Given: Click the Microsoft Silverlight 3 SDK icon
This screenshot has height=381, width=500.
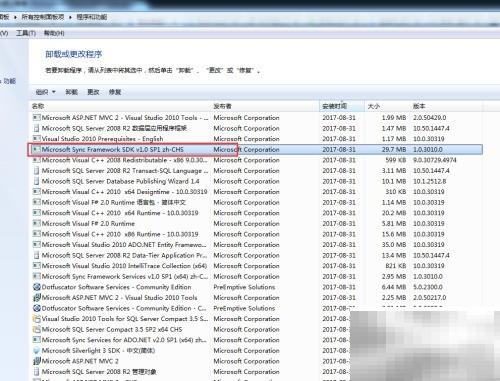Looking at the screenshot, I should 37,351.
